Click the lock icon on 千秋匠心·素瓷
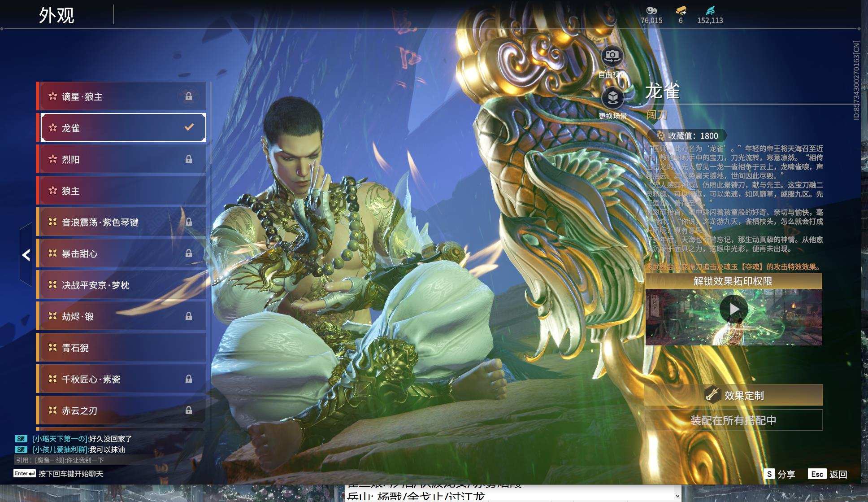 pos(189,379)
